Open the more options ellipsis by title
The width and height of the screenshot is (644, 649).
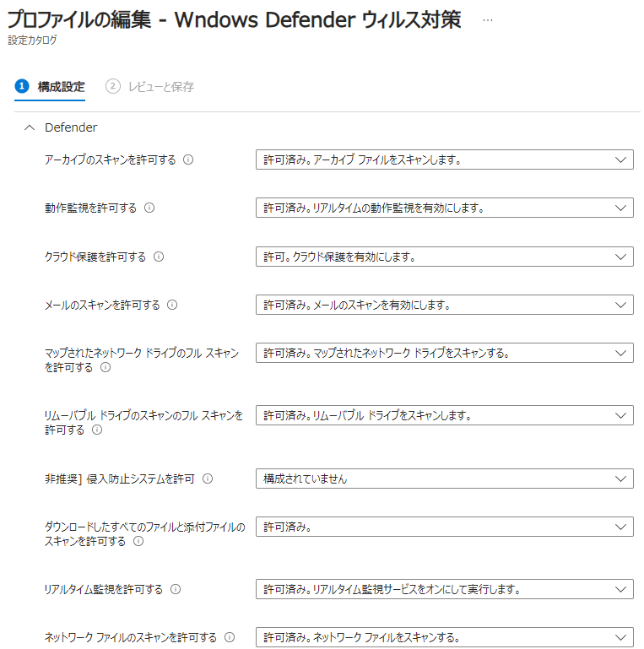click(x=487, y=20)
